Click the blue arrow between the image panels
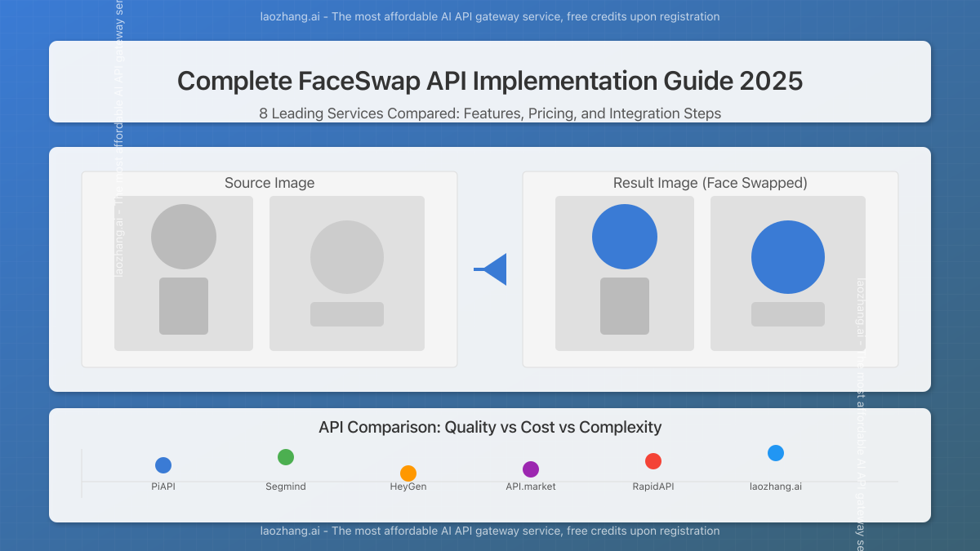Viewport: 980px width, 551px height. 491,269
